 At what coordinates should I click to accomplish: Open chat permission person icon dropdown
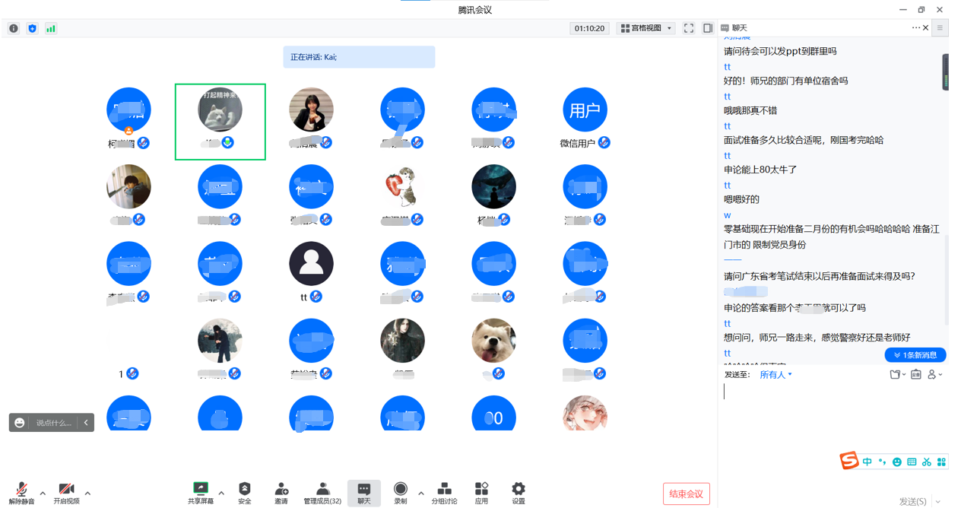(x=934, y=374)
